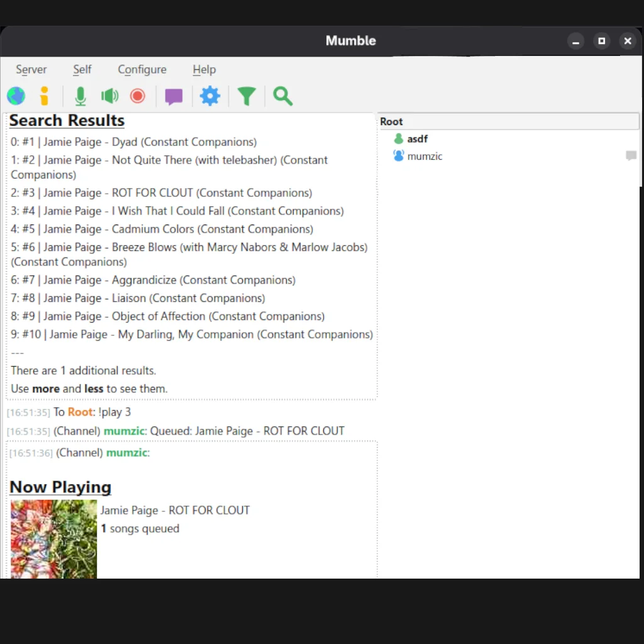This screenshot has width=644, height=644.
Task: Click the less link to shorten results
Action: [x=93, y=389]
